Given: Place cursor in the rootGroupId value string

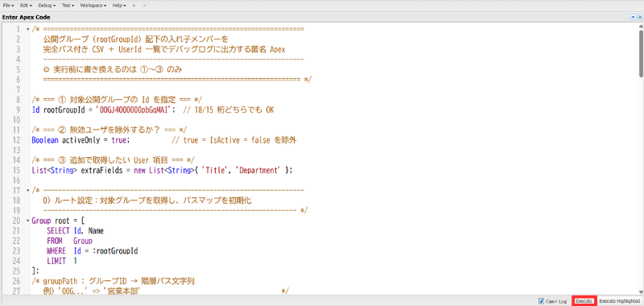Looking at the screenshot, I should pos(135,110).
